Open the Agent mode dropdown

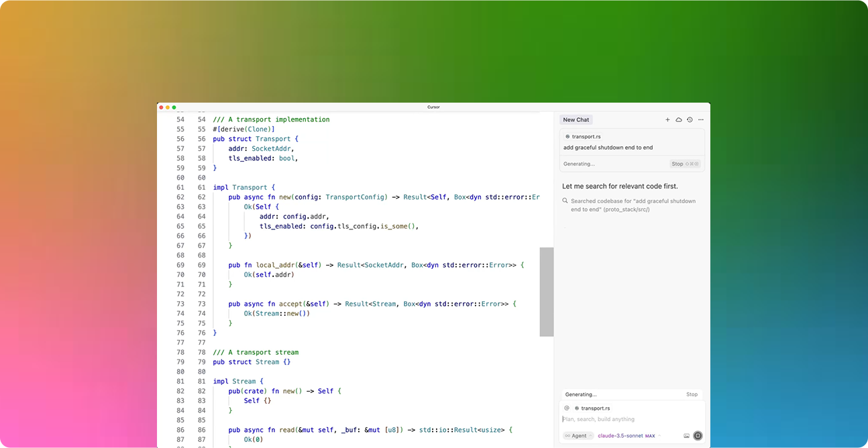tap(578, 436)
